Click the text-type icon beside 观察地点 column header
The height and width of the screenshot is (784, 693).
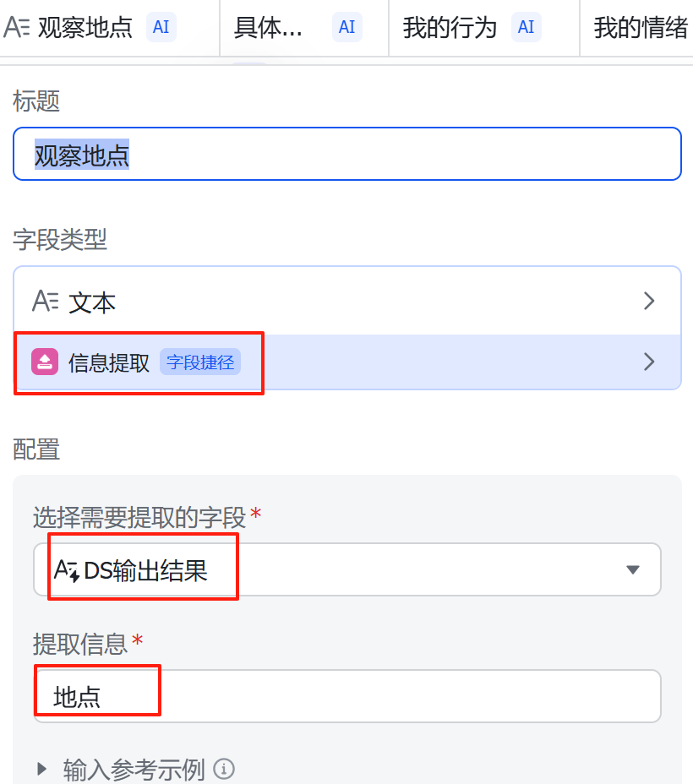click(18, 27)
